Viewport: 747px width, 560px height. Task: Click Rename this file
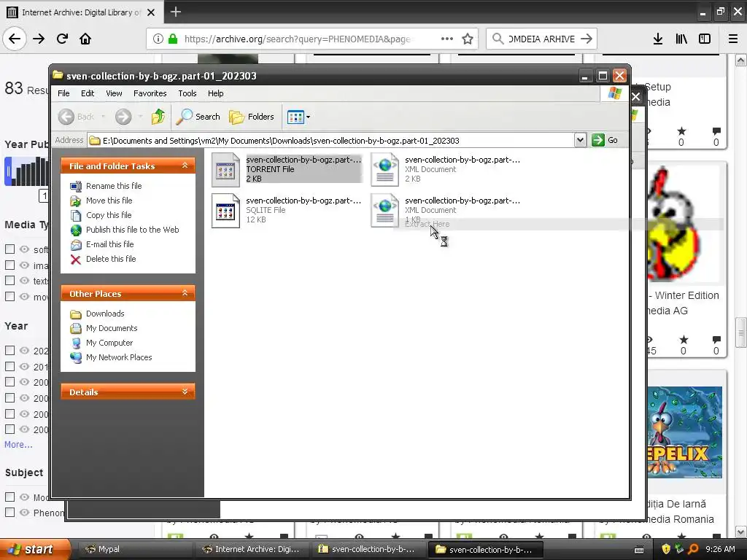114,186
